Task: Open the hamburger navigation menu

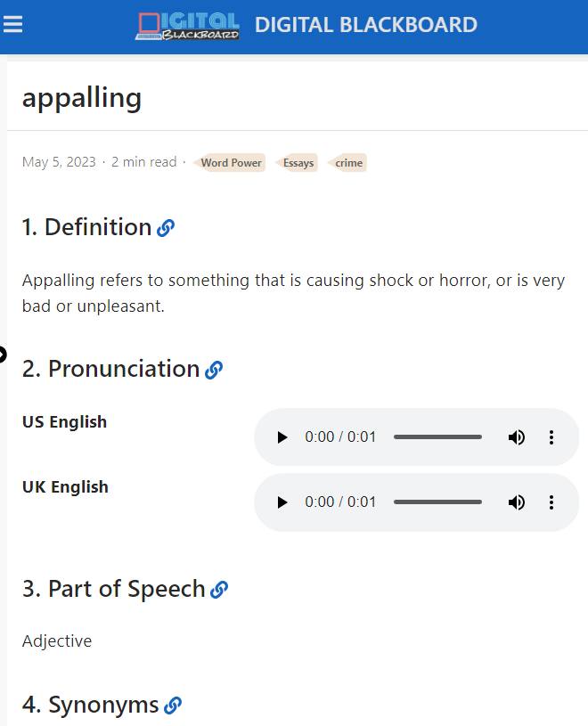Action: click(12, 24)
